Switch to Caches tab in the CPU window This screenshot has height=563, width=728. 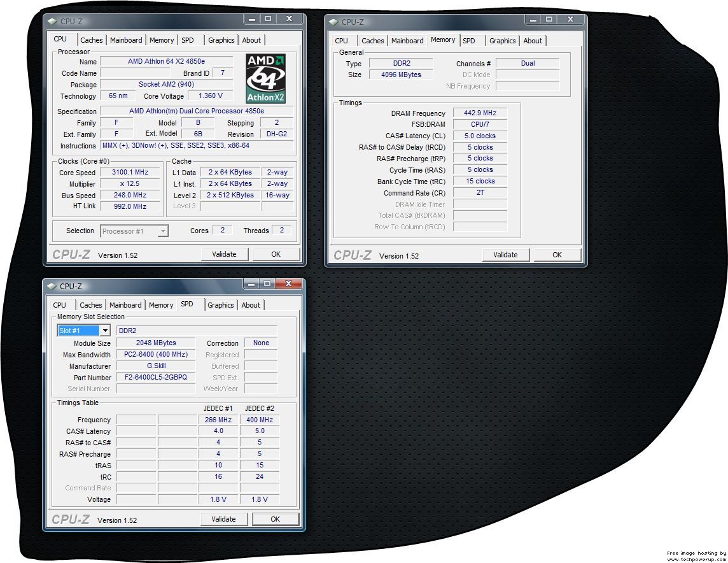coord(92,40)
